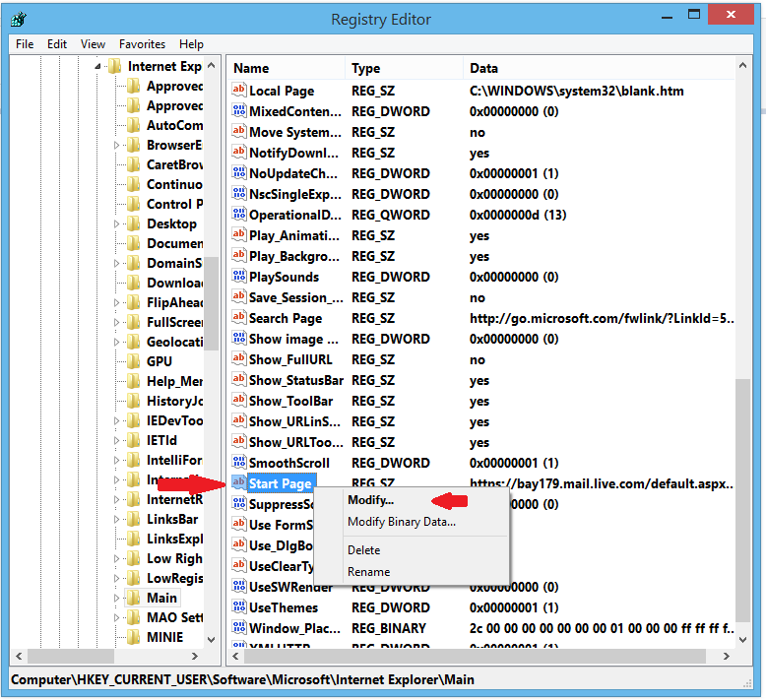The height and width of the screenshot is (700, 766).
Task: Click the tree pane scroll-right arrow
Action: (194, 656)
